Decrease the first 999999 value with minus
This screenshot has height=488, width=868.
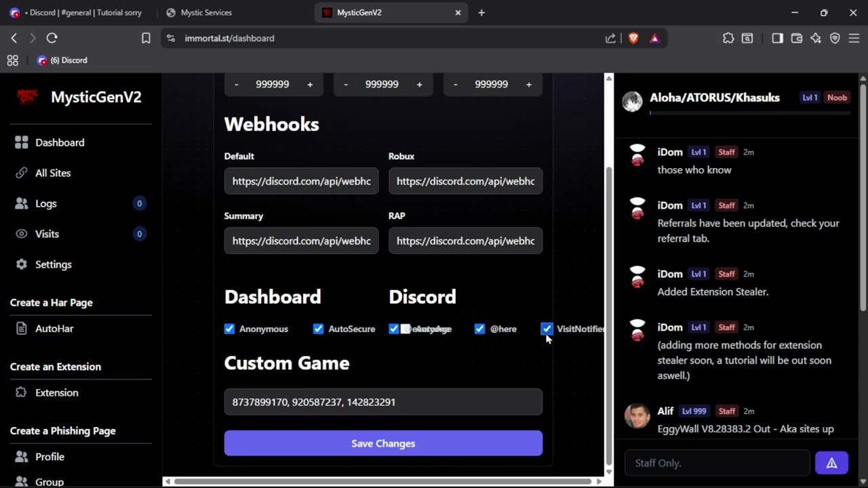(x=236, y=84)
